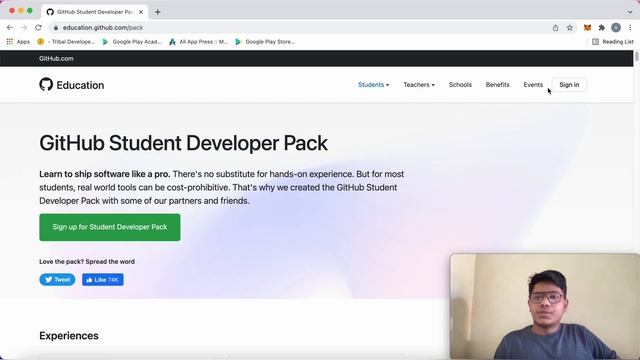
Task: Click the browser back arrow
Action: pyautogui.click(x=10, y=27)
